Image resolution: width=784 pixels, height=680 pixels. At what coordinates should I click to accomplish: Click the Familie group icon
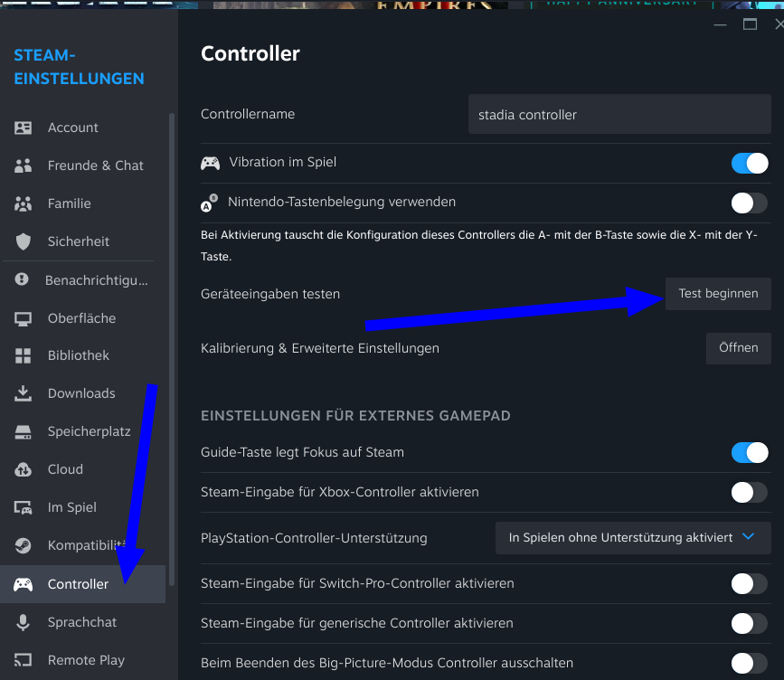[x=23, y=203]
